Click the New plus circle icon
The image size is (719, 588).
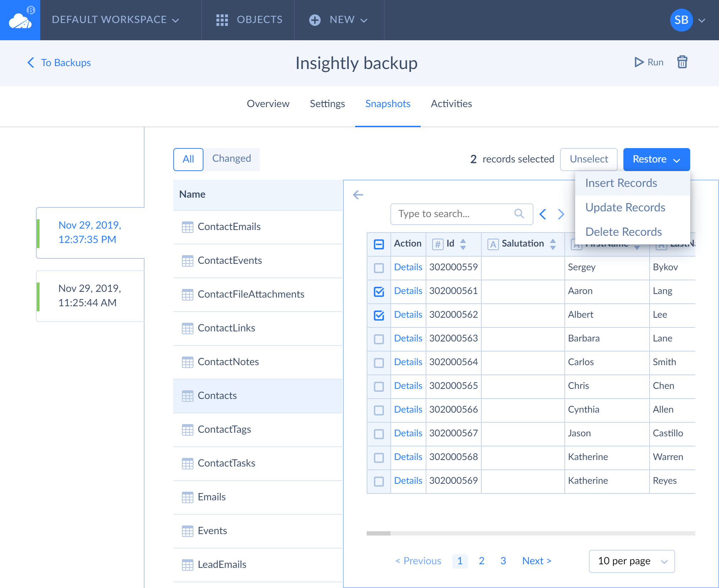315,20
